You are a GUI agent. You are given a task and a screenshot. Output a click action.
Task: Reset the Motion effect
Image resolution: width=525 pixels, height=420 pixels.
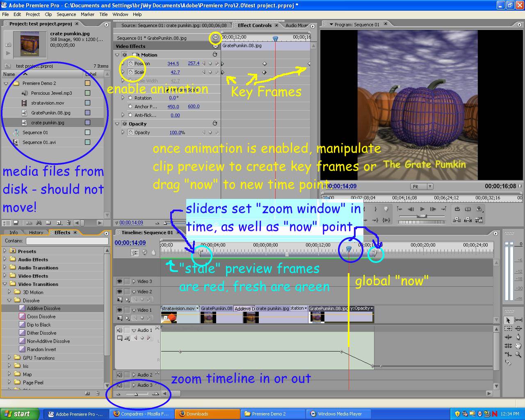[215, 55]
